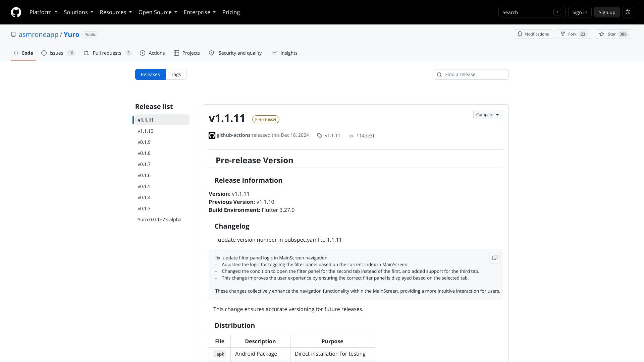Fork the Yuro repository

[574, 34]
